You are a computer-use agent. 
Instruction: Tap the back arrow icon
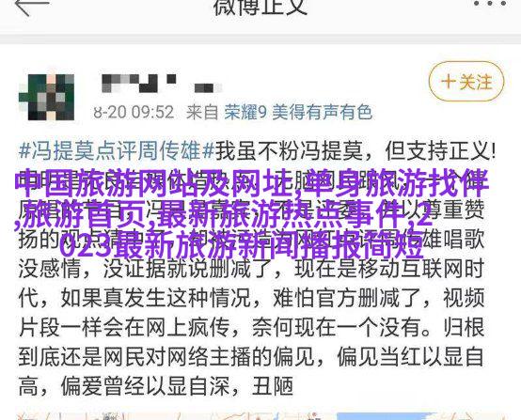point(32,6)
